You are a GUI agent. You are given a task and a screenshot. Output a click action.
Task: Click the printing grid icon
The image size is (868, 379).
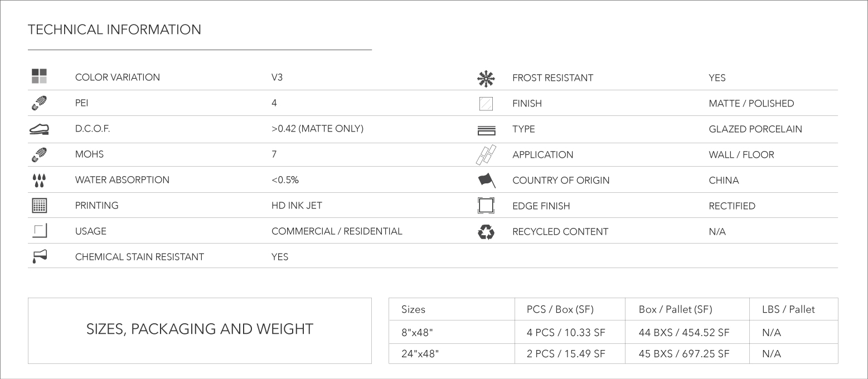click(39, 206)
